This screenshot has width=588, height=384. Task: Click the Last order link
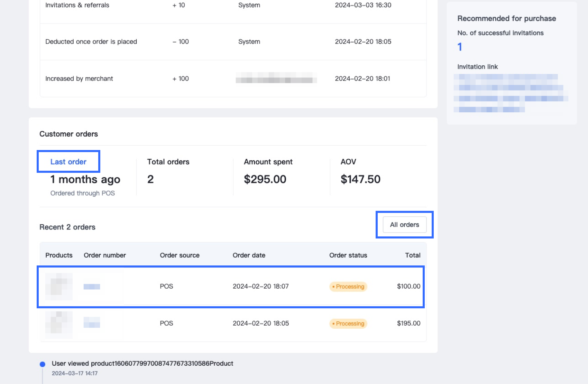tap(68, 162)
